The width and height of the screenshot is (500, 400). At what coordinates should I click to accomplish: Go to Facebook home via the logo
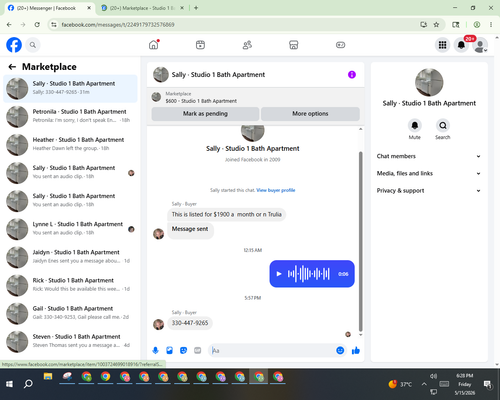[x=14, y=45]
